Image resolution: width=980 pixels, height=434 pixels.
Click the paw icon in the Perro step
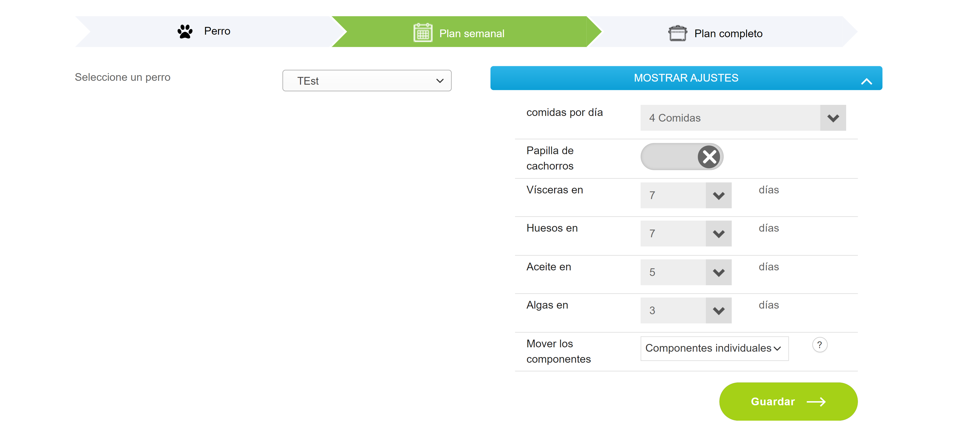[185, 31]
